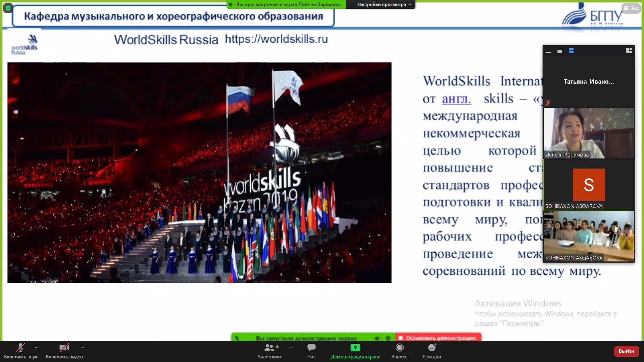Viewport: 644px width, 362px height.
Task: Expand audio options arrow beside Включить звук
Action: tap(36, 348)
